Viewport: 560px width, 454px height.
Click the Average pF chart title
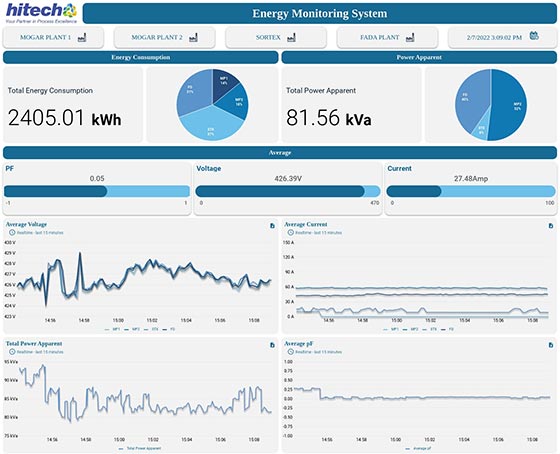[x=299, y=344]
